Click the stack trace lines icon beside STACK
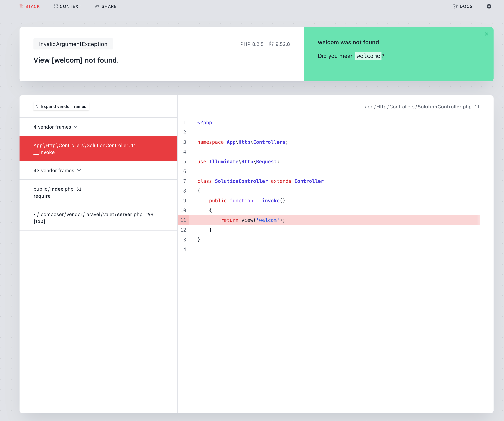 (x=21, y=6)
